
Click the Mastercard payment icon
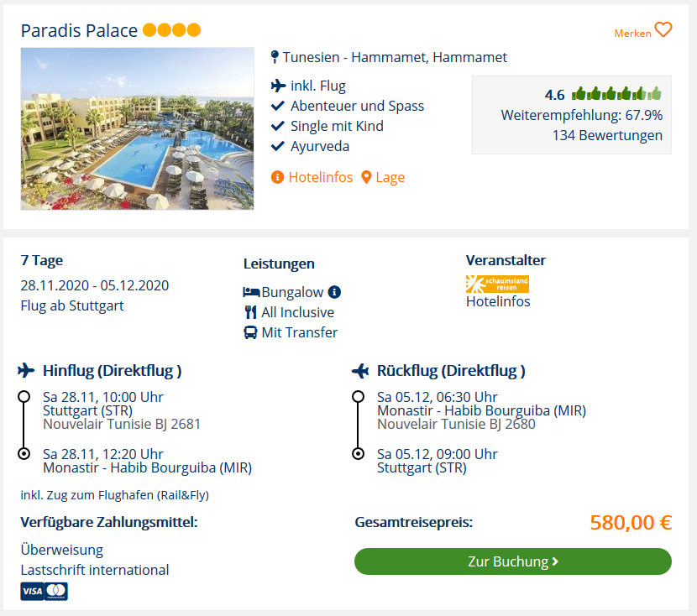pyautogui.click(x=56, y=591)
